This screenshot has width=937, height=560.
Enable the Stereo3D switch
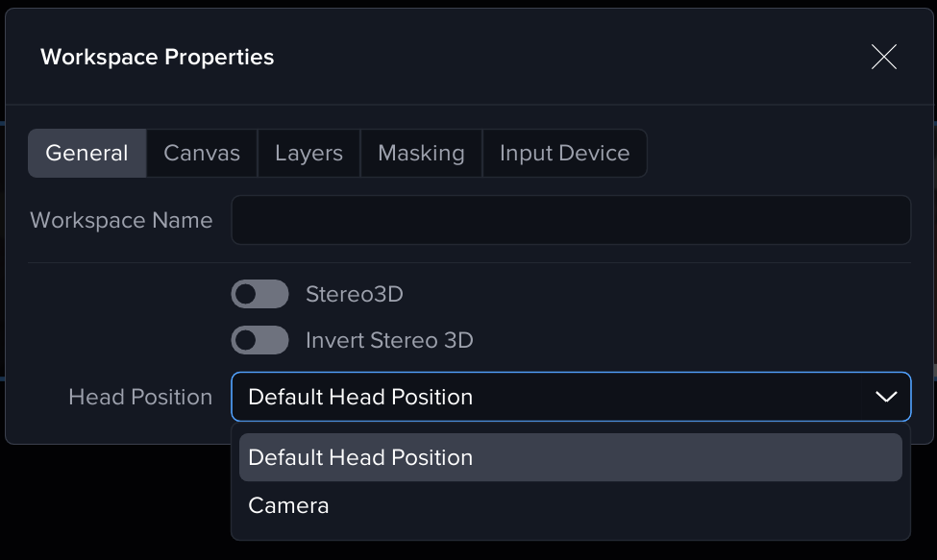259,294
